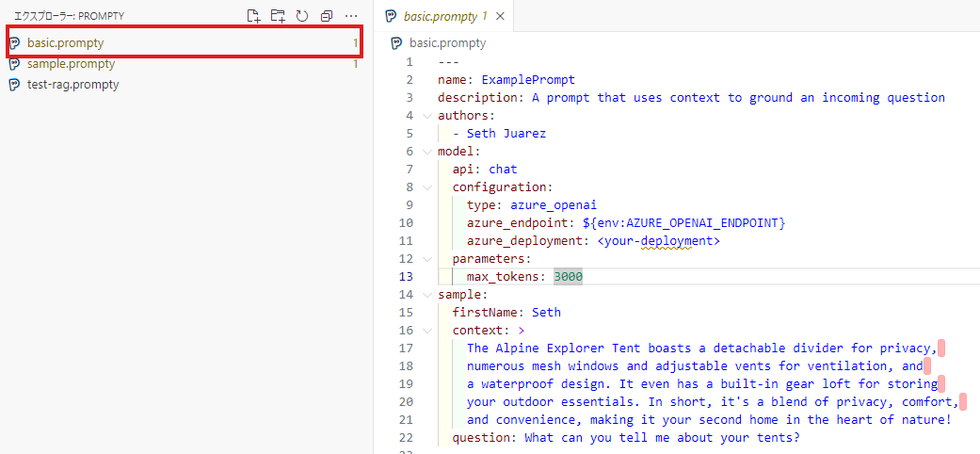Click the ${env:AZURE_OPENAI_ENDPOINT} value

[x=683, y=222]
